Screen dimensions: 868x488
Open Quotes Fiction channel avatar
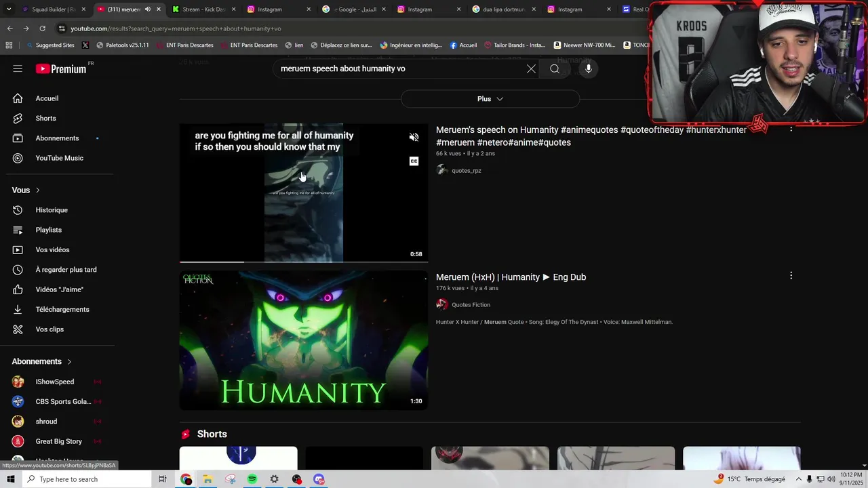coord(442,304)
